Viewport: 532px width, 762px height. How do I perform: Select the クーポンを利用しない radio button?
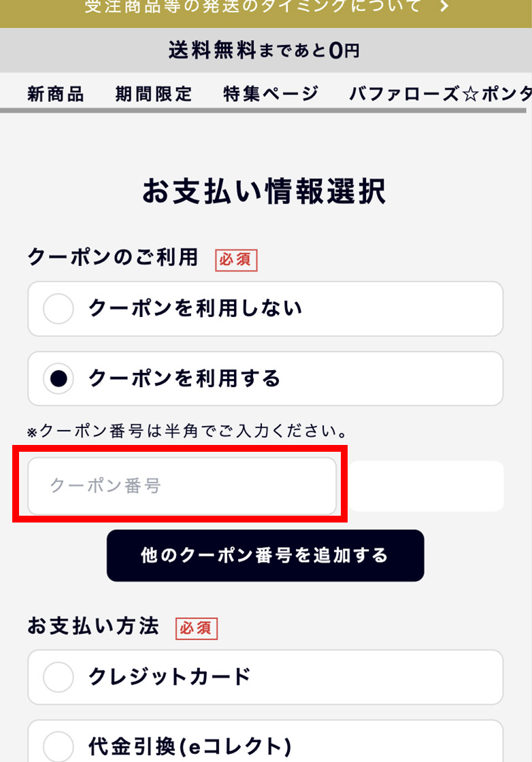tap(59, 309)
